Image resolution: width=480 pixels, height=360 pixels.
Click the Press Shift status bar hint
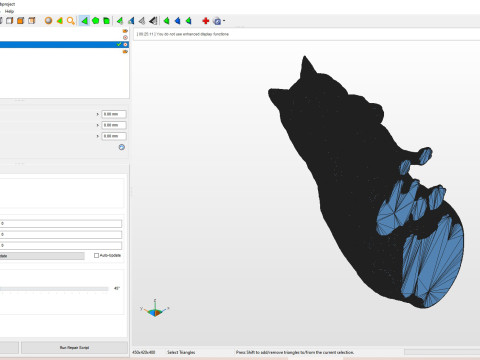click(295, 352)
